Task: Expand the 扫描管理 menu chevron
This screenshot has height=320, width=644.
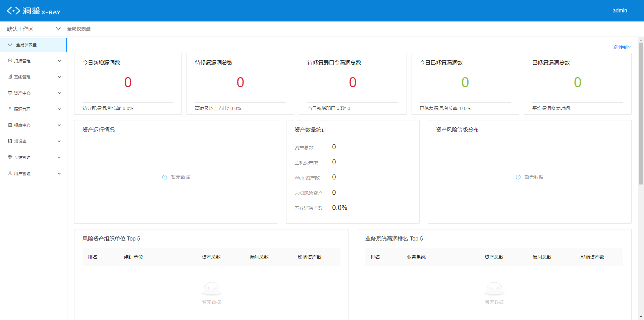Action: [59, 61]
